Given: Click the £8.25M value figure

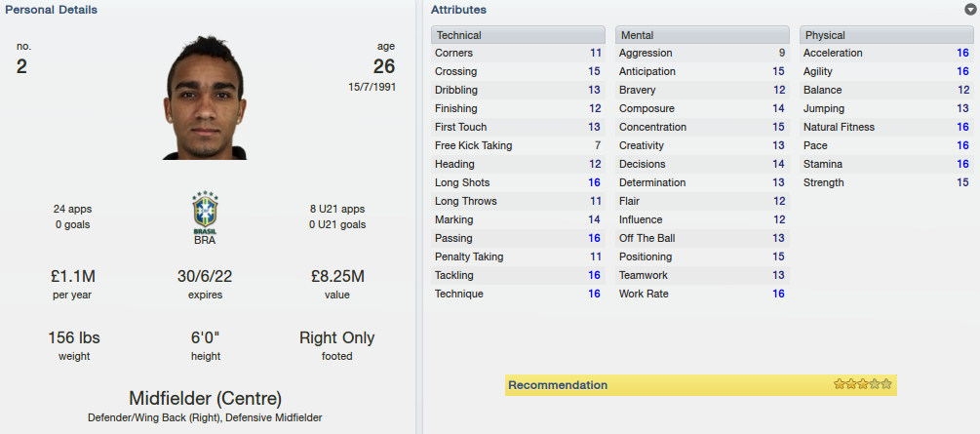Looking at the screenshot, I should point(336,276).
